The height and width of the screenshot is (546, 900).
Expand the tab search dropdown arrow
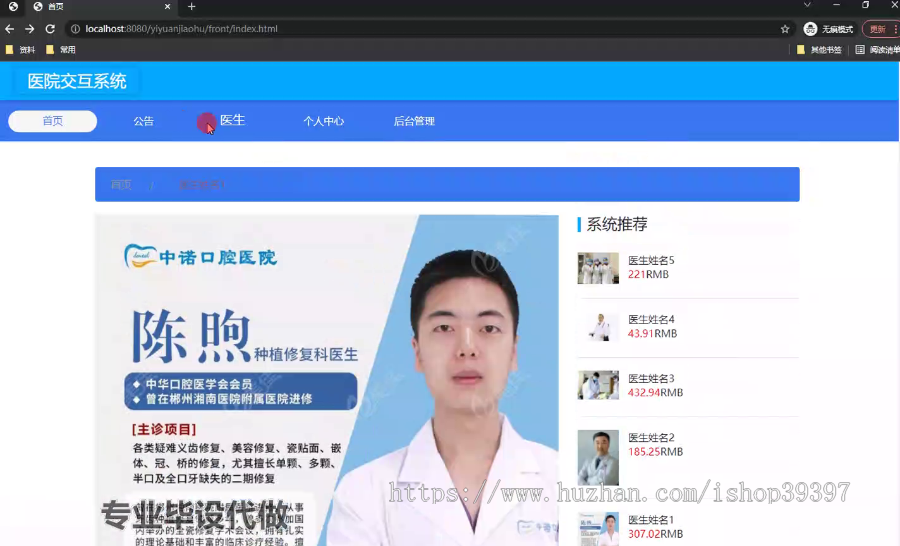(x=807, y=5)
